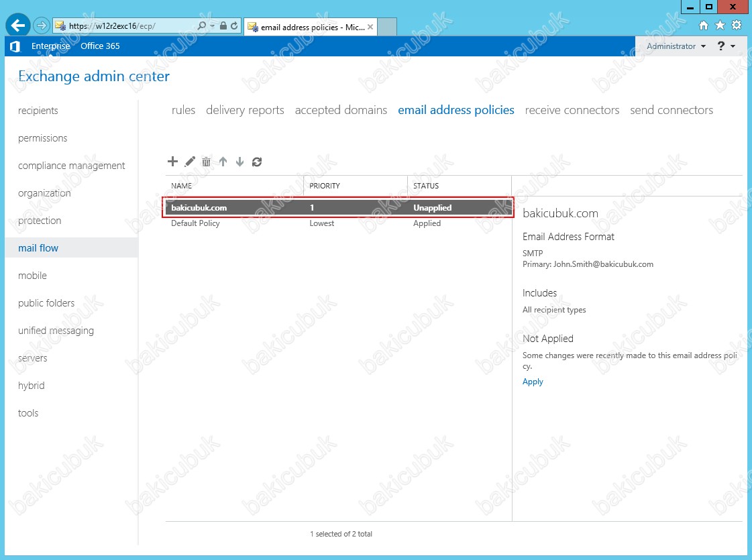Click the Unapplied status cell
This screenshot has width=752, height=560.
(432, 208)
